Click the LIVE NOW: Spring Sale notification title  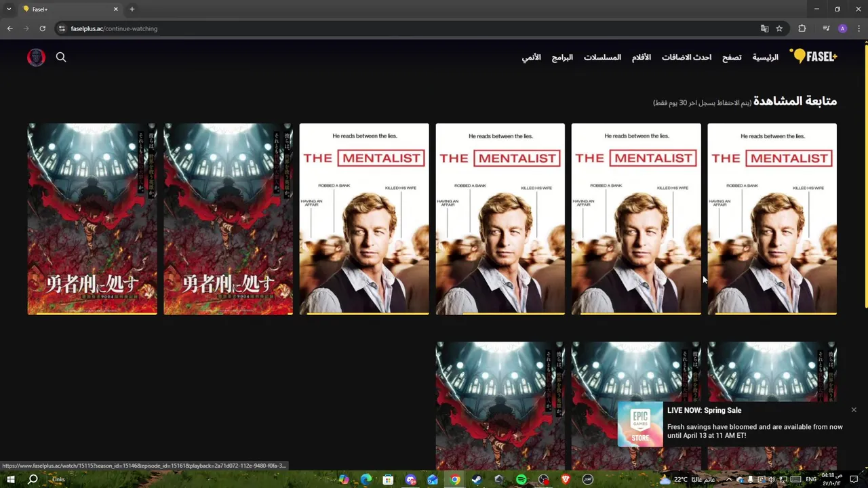704,410
